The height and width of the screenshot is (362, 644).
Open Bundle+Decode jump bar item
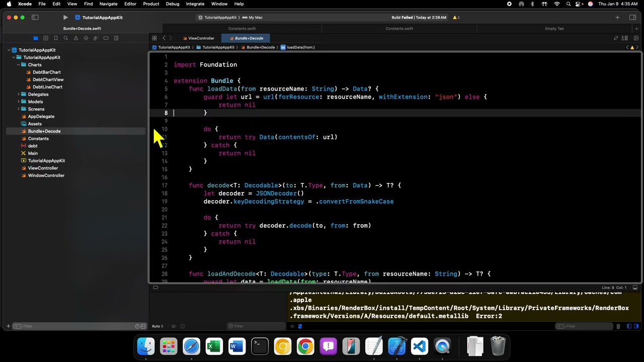pos(258,47)
